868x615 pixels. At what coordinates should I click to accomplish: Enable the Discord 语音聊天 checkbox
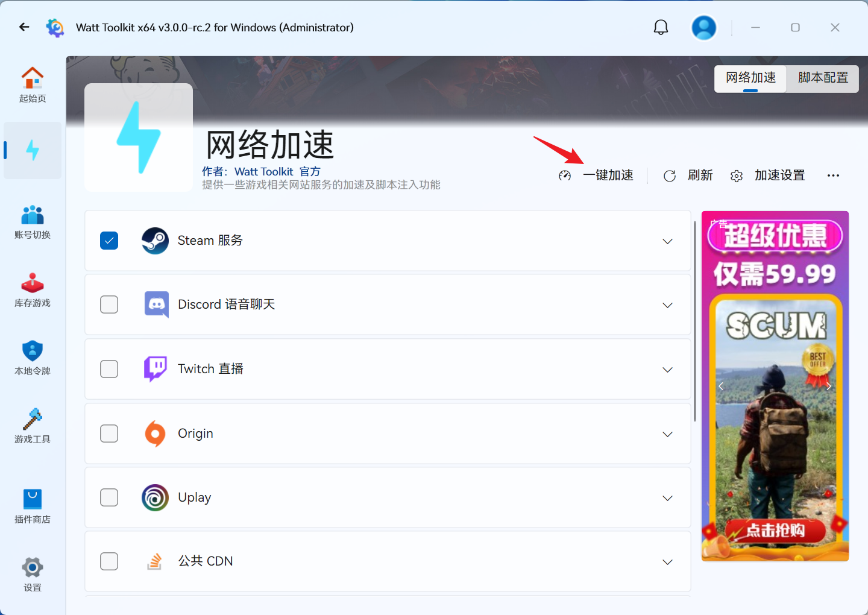(109, 304)
